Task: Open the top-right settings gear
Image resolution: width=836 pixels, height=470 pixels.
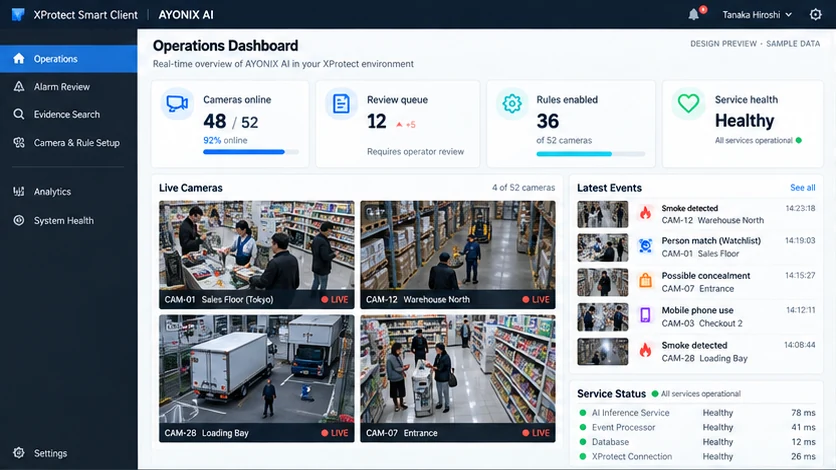Action: [x=815, y=14]
